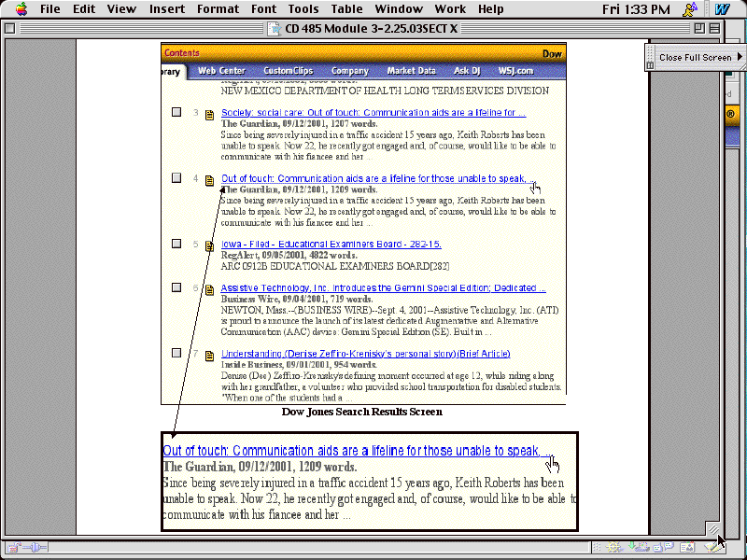
Task: Click the document icon beside result 3
Action: click(x=209, y=115)
